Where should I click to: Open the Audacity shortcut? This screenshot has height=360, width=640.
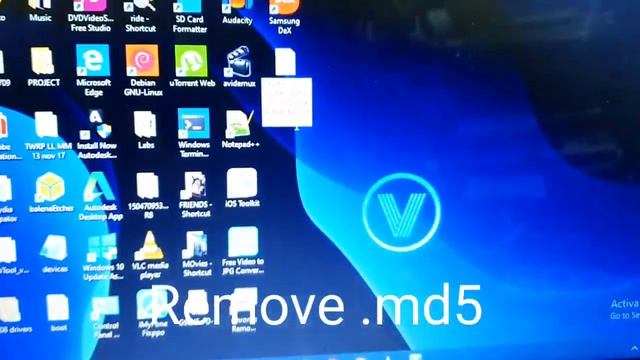point(237,12)
